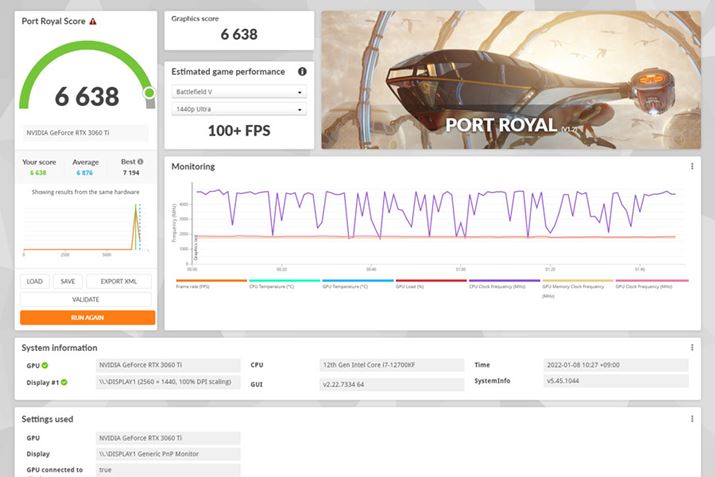The image size is (715, 477).
Task: Click the GPU value in Settings used
Action: click(x=168, y=438)
